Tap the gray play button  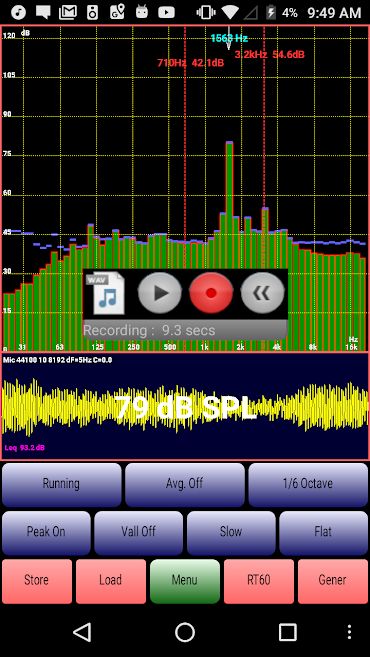(160, 293)
